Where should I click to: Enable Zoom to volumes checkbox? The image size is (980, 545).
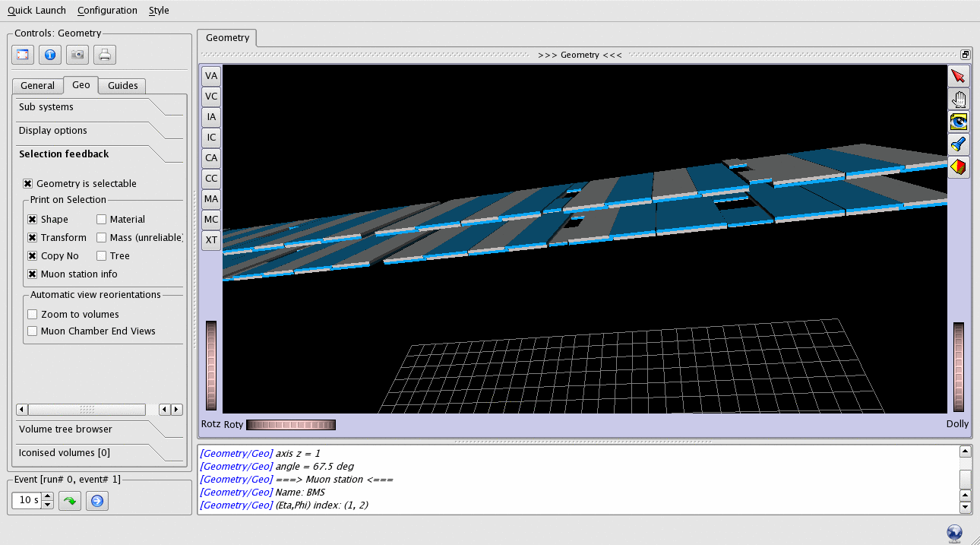tap(33, 315)
